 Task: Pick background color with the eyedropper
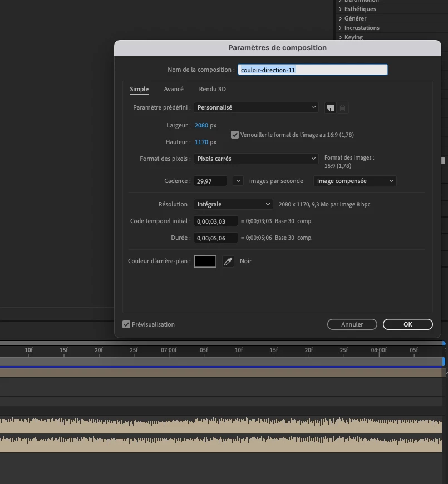click(x=228, y=261)
